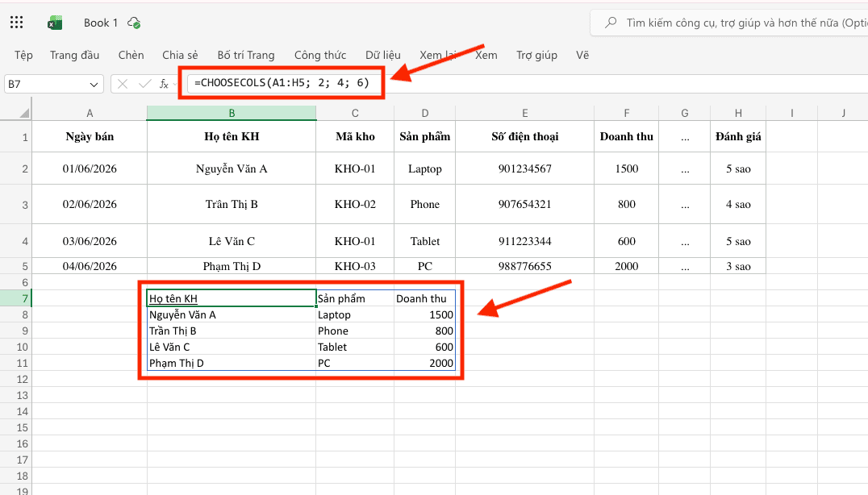Viewport: 868px width, 495px height.
Task: Click 'Tablet' in column D row 4
Action: tap(424, 241)
